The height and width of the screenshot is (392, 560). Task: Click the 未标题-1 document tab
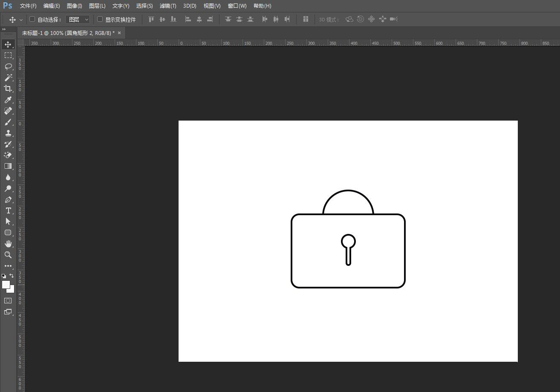pyautogui.click(x=68, y=33)
